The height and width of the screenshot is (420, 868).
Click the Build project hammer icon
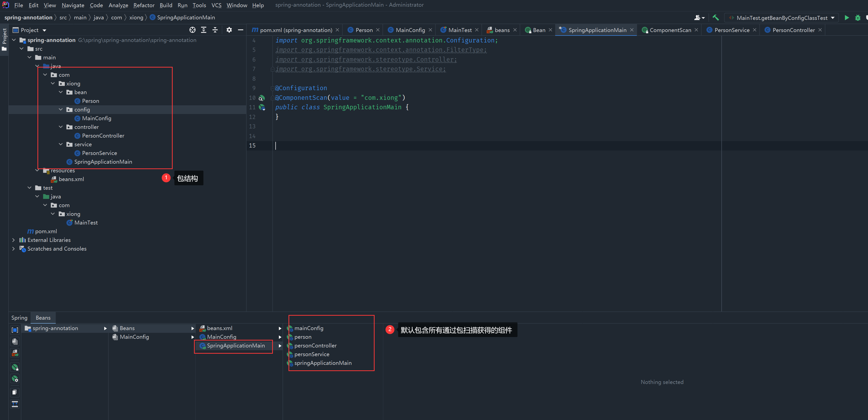tap(715, 18)
